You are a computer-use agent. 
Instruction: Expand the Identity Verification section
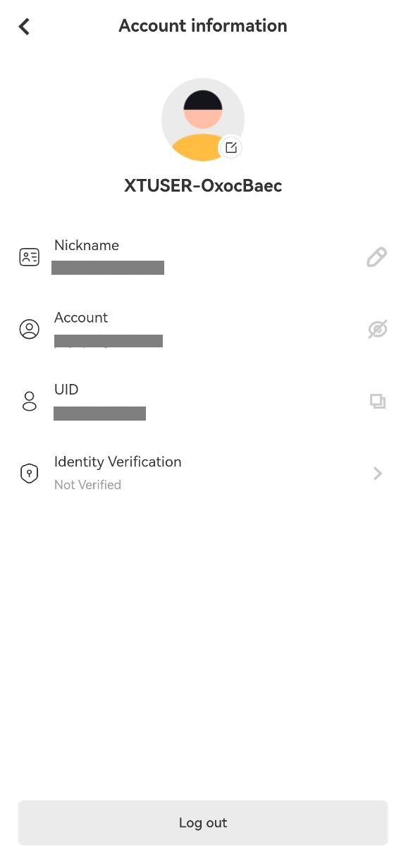[x=203, y=473]
